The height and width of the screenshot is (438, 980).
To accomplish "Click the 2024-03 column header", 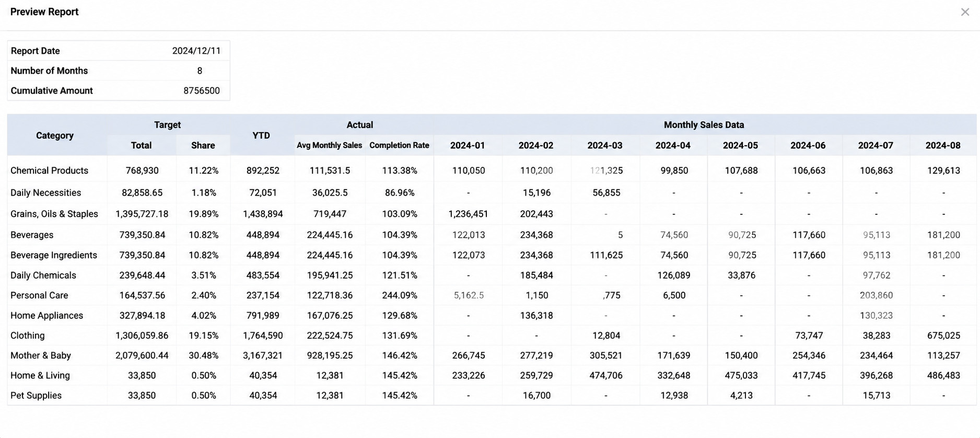I will 605,145.
